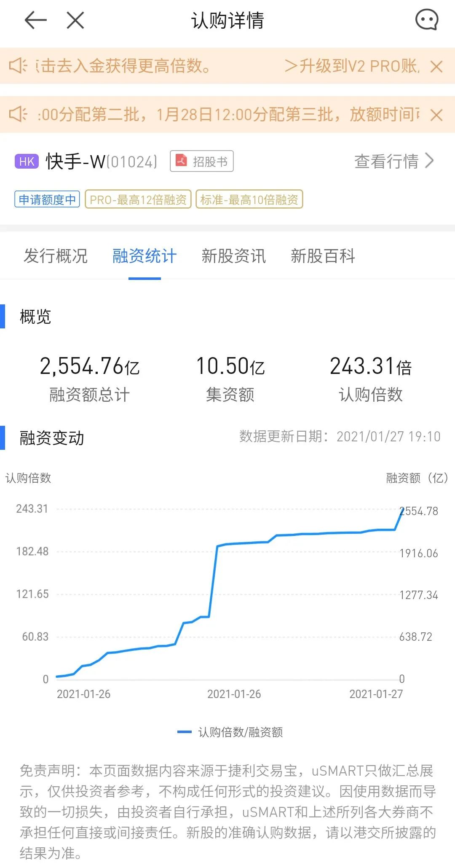
Task: Tap speaker icon on second notice banner
Action: pos(18,114)
